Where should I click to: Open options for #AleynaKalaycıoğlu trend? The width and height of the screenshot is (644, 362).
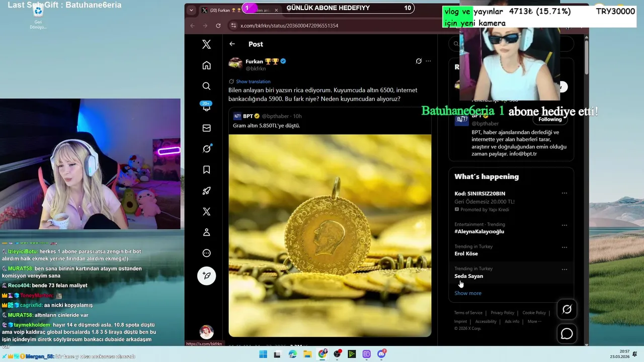pyautogui.click(x=565, y=225)
